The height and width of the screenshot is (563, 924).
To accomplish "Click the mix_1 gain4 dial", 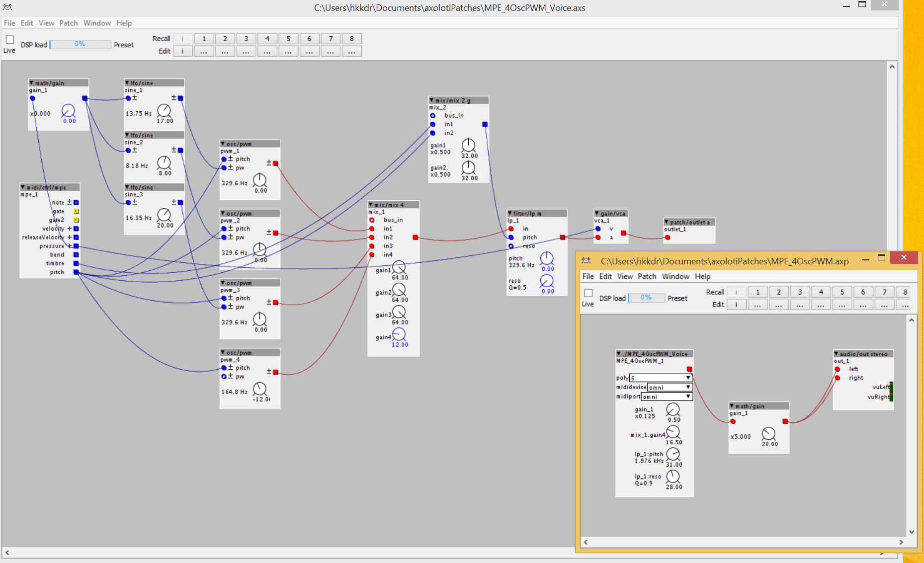I will coord(399,334).
